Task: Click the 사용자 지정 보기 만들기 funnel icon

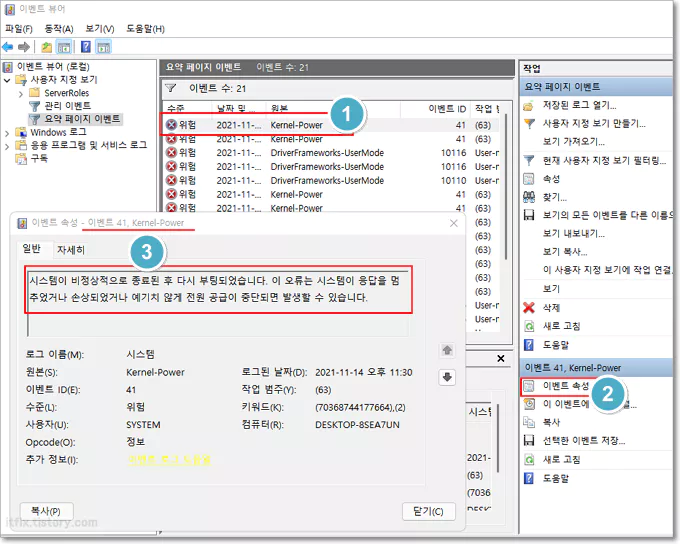Action: (529, 124)
